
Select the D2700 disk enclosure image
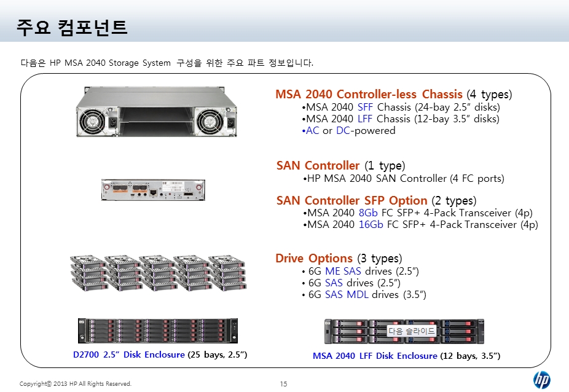tap(158, 331)
